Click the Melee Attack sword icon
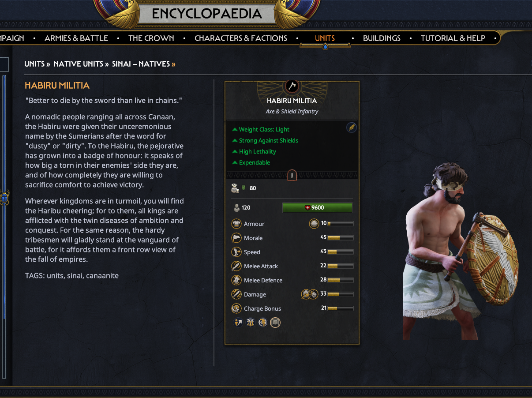The width and height of the screenshot is (532, 398). [237, 266]
